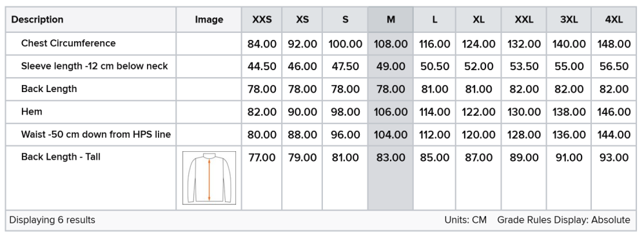This screenshot has height=242, width=644.
Task: Select the 4XL size column header
Action: point(614,20)
